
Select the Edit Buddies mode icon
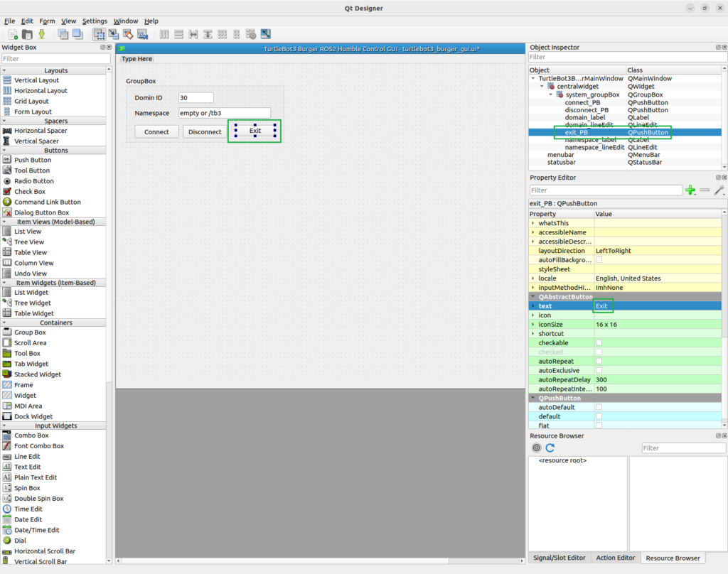point(128,34)
